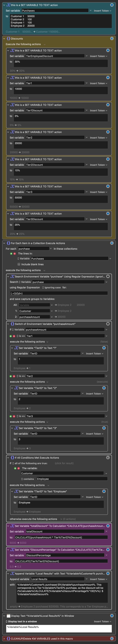Open Insert Token menu in Display Text action
Screen dimensions: 118x644
(103, 621)
